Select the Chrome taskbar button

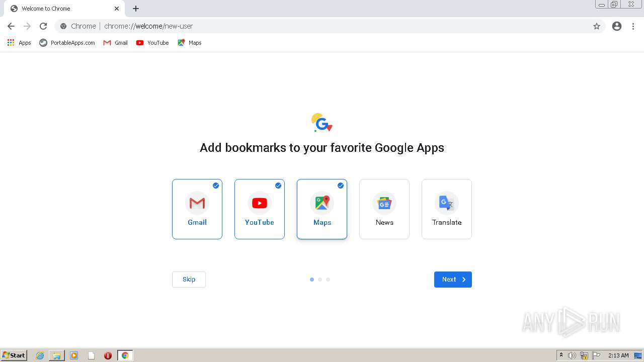(125, 355)
